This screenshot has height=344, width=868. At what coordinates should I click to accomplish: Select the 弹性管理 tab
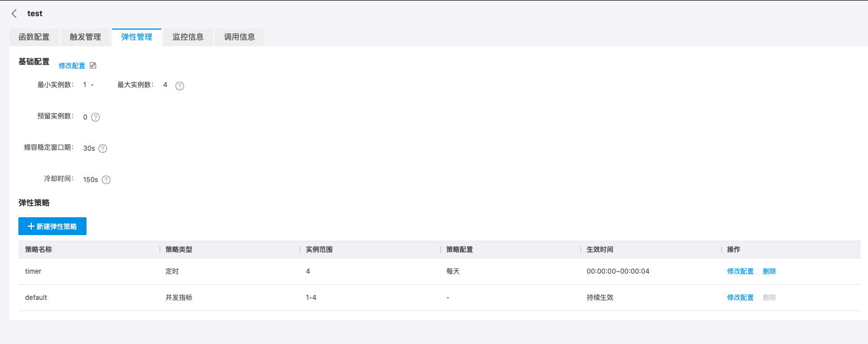point(137,37)
